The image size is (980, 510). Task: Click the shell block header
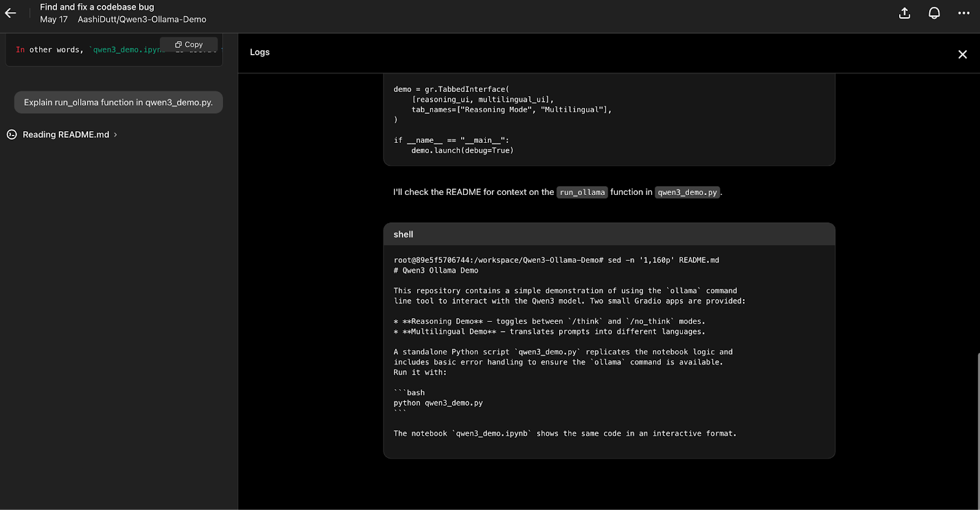(x=609, y=234)
